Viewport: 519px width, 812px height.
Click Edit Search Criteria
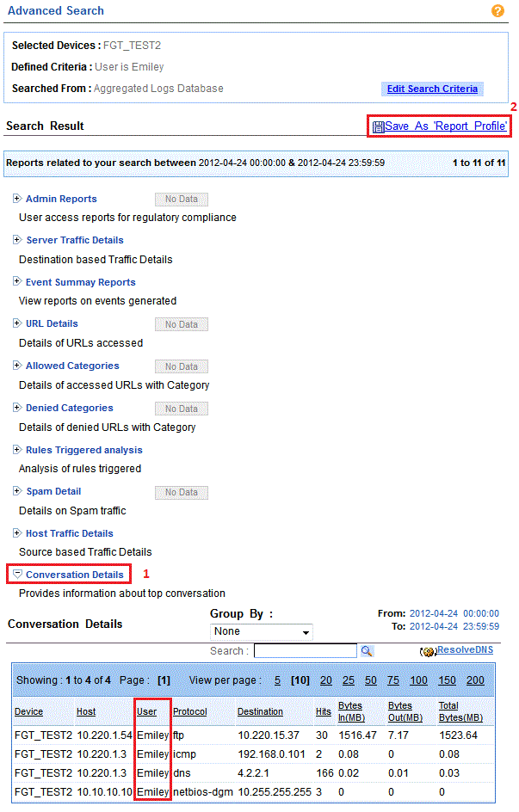pyautogui.click(x=432, y=89)
